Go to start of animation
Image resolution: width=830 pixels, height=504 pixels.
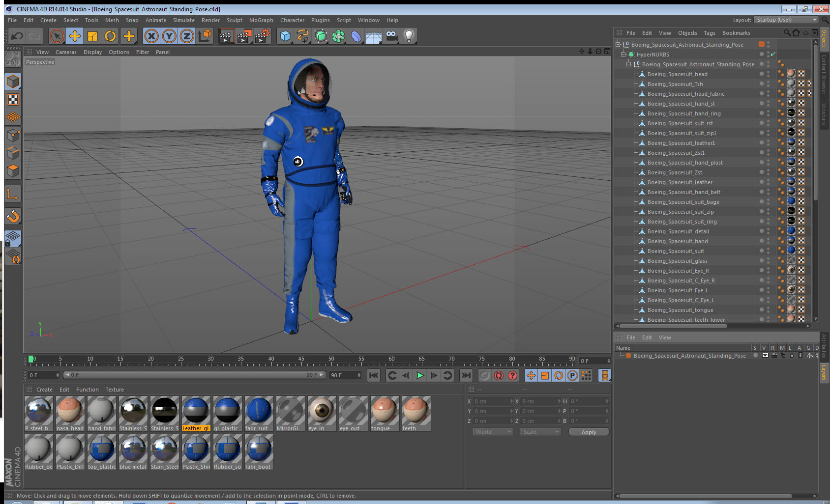374,375
